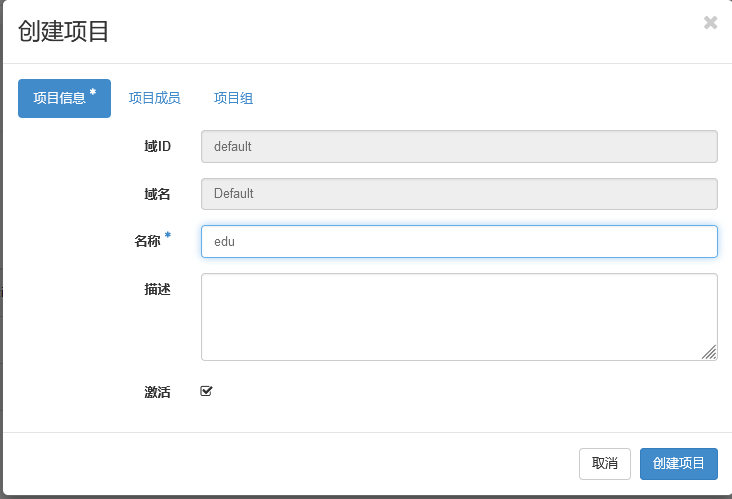Screen dimensions: 732x499
Task: Click the 描述 field label
Action: (x=157, y=289)
